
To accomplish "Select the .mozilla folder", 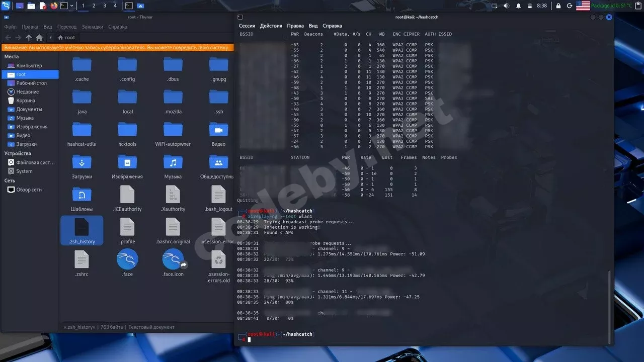I will (173, 102).
